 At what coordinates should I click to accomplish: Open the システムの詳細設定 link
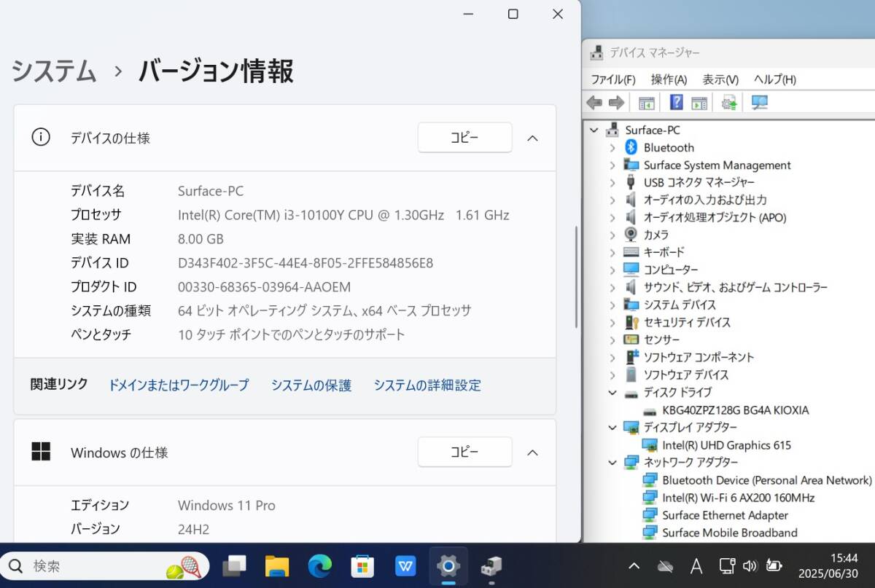427,385
